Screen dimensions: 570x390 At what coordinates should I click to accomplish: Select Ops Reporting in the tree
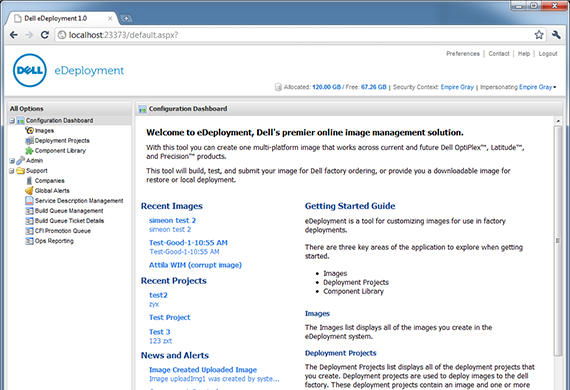(54, 241)
